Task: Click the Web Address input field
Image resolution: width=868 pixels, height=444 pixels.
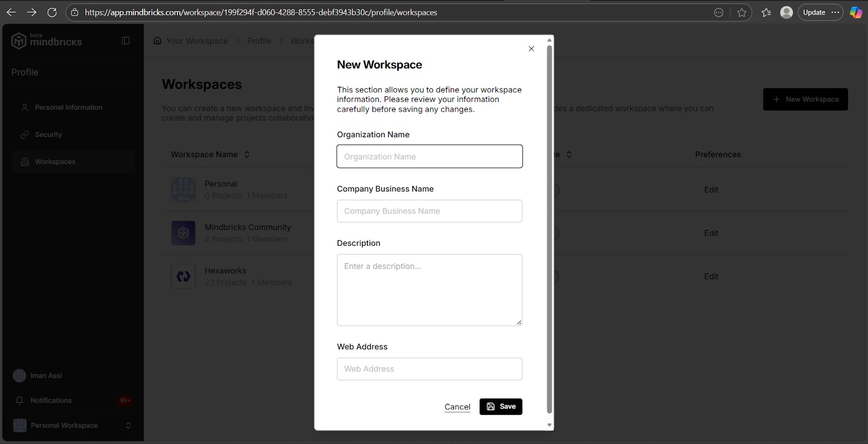Action: (429, 369)
